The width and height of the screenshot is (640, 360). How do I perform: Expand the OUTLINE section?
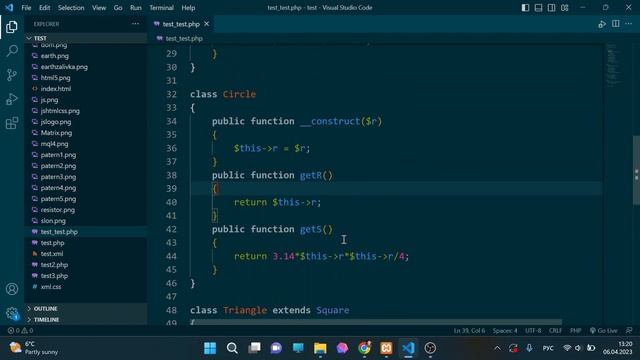(x=86, y=309)
